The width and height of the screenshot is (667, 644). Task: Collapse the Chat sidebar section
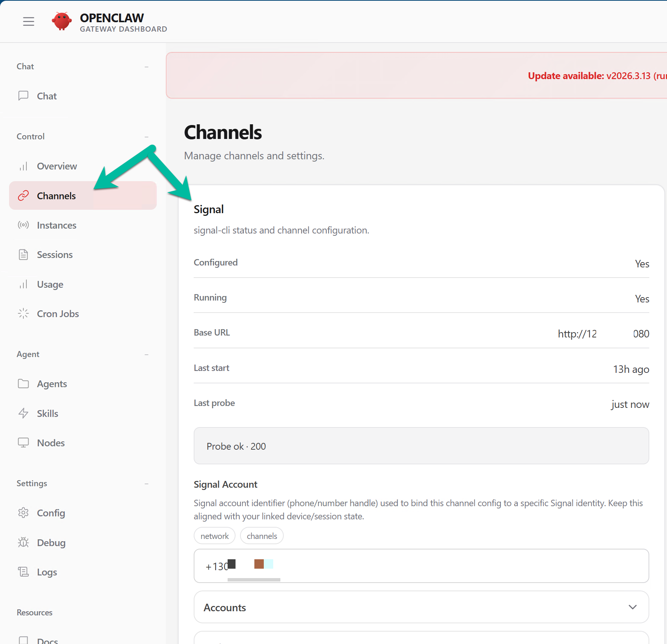pos(146,67)
